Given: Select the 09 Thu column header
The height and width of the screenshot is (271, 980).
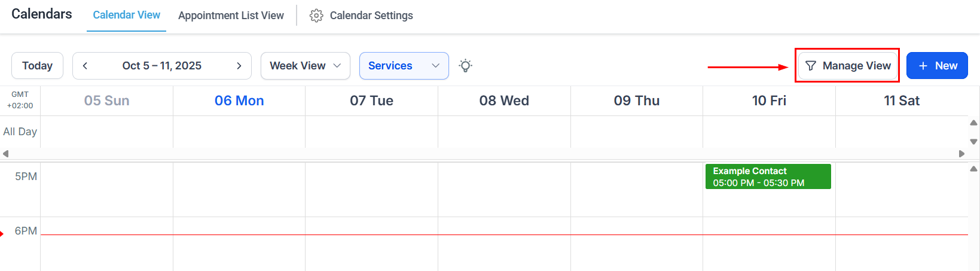Looking at the screenshot, I should tap(637, 101).
